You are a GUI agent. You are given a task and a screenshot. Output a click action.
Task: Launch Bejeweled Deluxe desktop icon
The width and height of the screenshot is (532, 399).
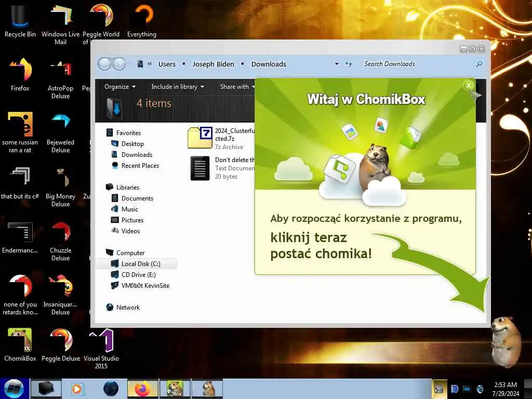(60, 132)
